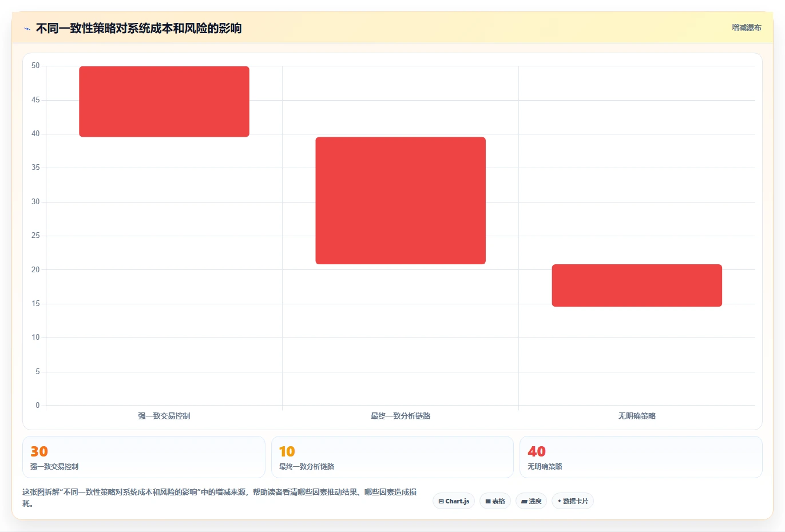Viewport: 785px width, 532px height.
Task: Click the y-axis tick label 5
Action: (x=38, y=372)
